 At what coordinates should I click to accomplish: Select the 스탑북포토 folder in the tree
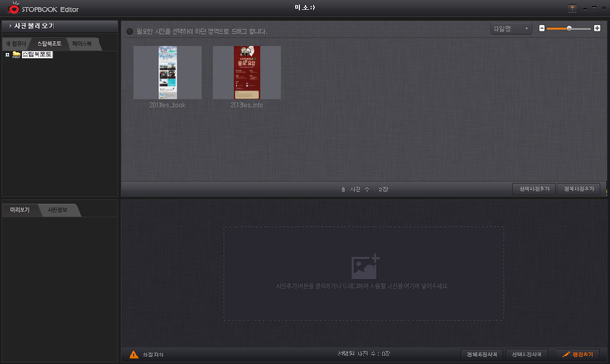(37, 54)
